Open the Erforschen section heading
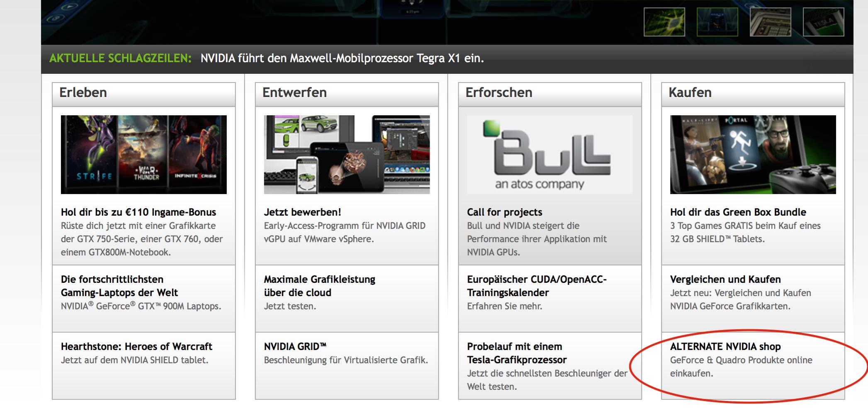This screenshot has width=868, height=418. (499, 92)
